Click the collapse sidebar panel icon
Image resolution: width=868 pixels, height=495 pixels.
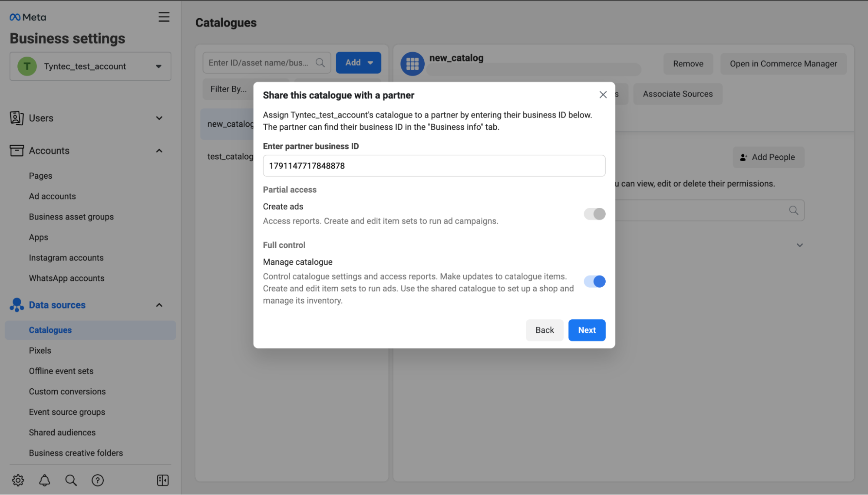click(x=163, y=480)
